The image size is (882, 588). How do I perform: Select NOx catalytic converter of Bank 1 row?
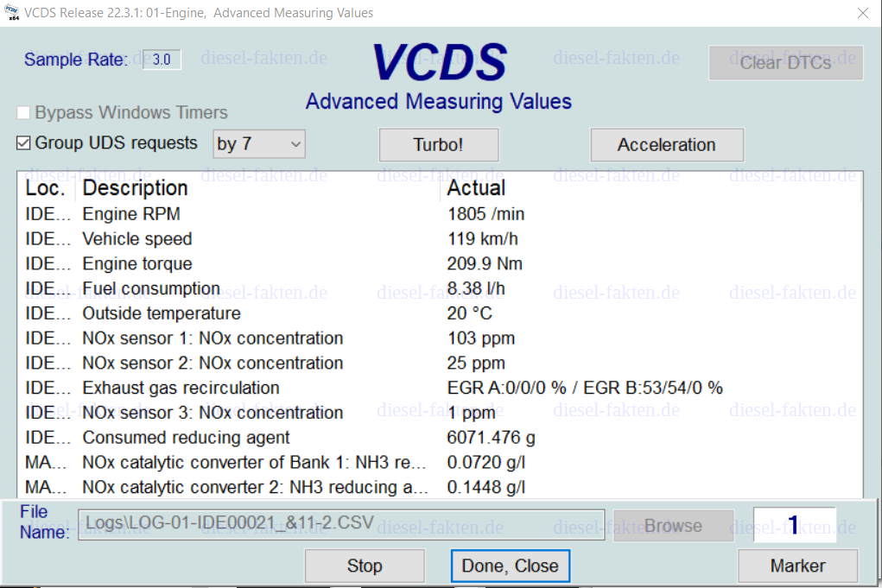click(x=439, y=462)
